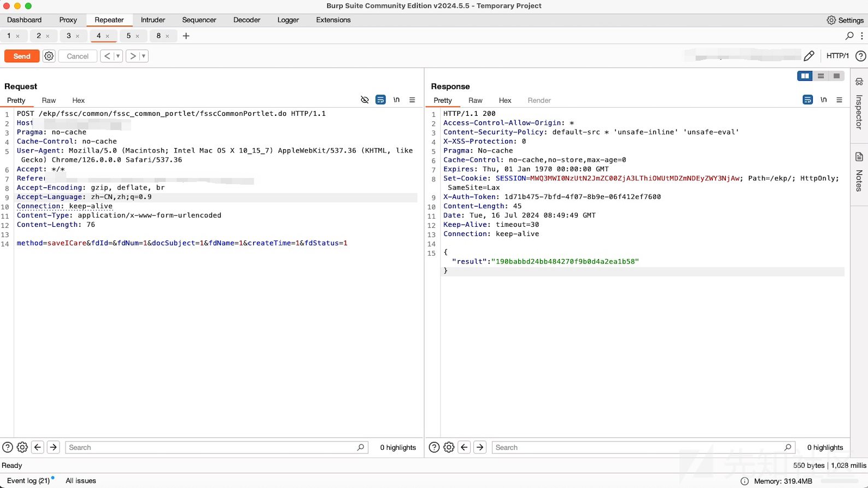This screenshot has height=488, width=868.
Task: Switch to the Extensions tab
Action: (333, 20)
